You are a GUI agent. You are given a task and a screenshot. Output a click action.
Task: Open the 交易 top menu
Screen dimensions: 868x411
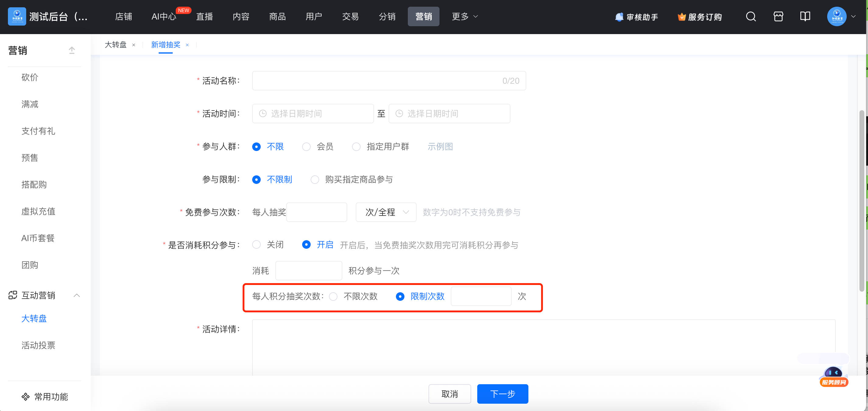pos(351,16)
